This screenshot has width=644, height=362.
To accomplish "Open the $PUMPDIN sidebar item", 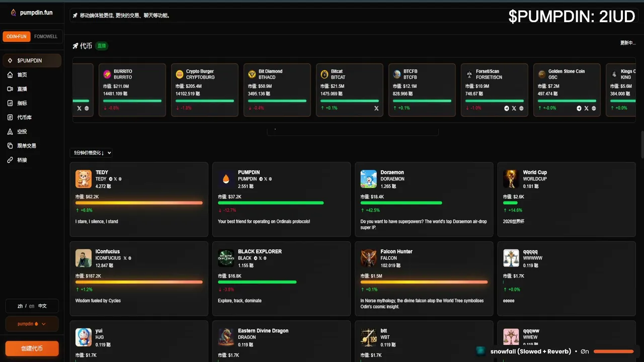I will click(x=32, y=60).
